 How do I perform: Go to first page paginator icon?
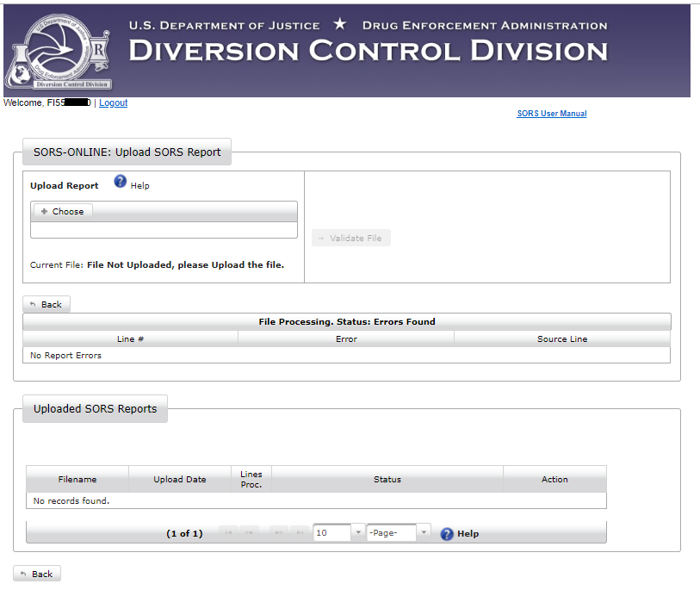[228, 532]
